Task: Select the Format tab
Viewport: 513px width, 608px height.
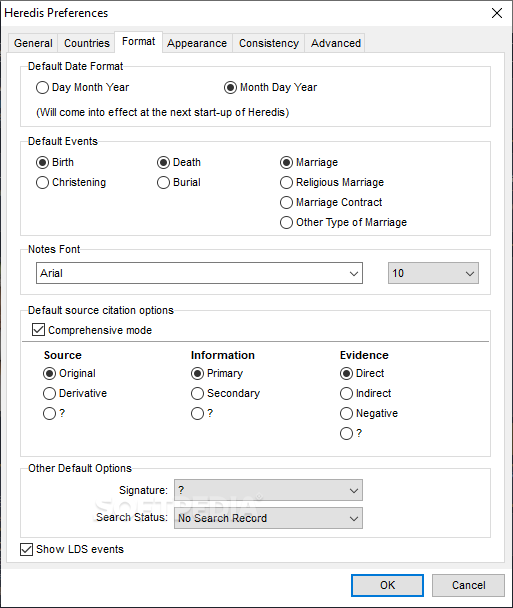Action: pos(138,41)
